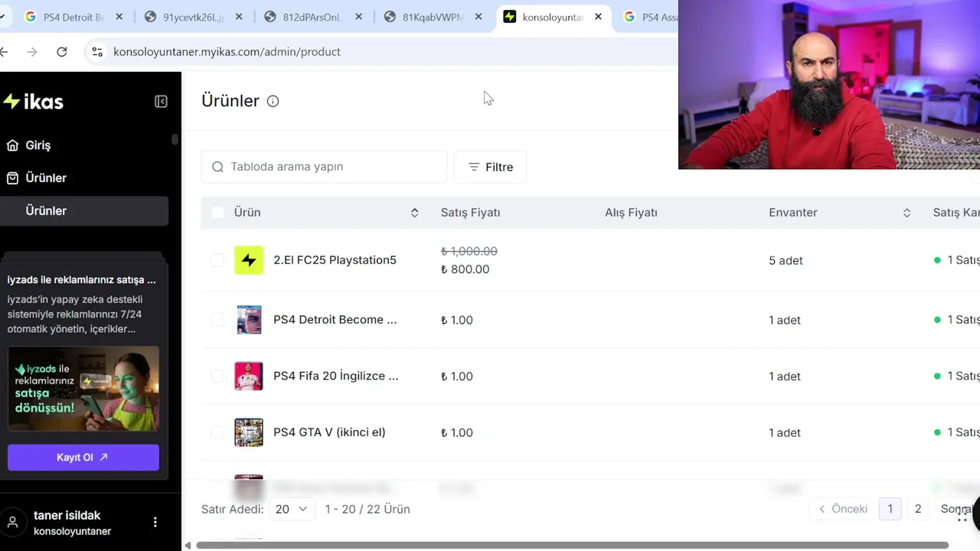Select highlighted Ürünler submenu item

84,210
